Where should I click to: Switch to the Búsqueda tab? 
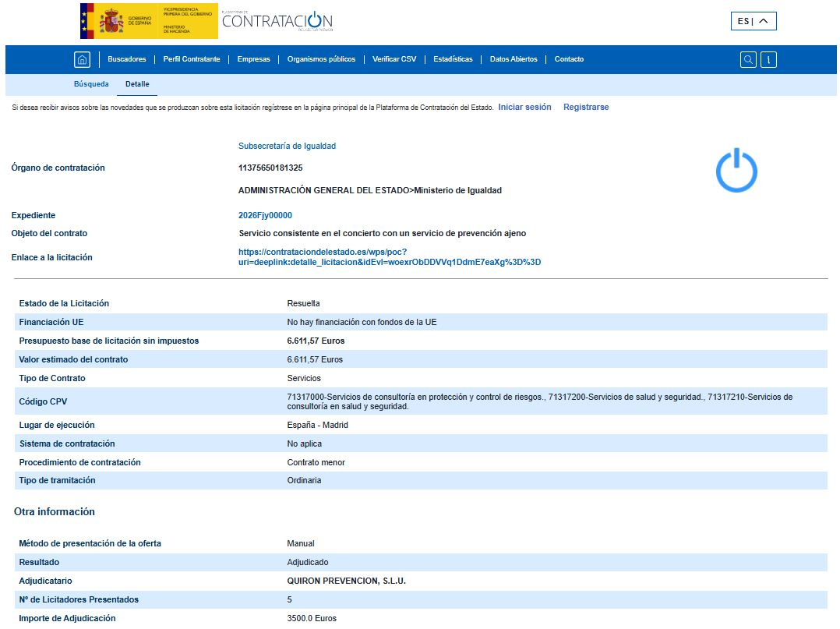[x=91, y=83]
